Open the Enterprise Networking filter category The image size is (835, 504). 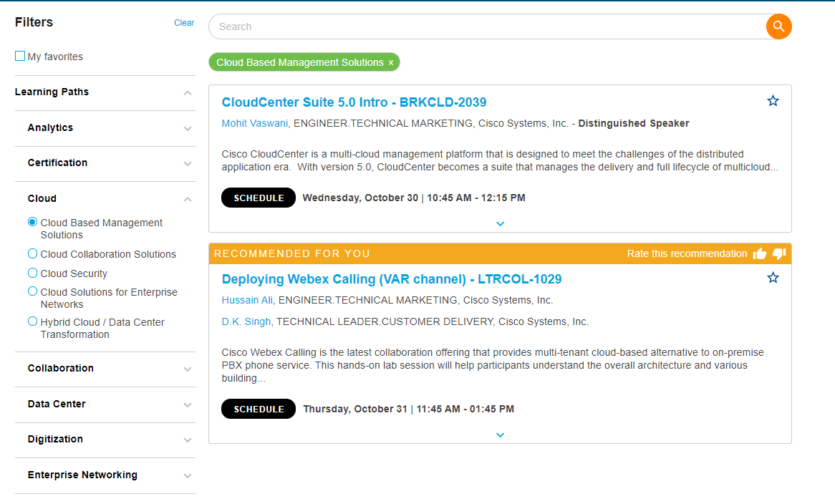click(x=188, y=475)
